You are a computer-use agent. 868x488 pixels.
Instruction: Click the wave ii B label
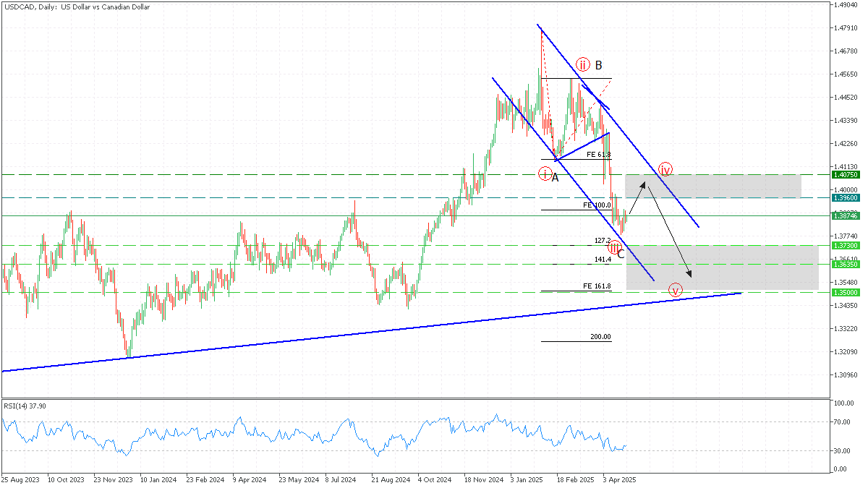pos(590,64)
